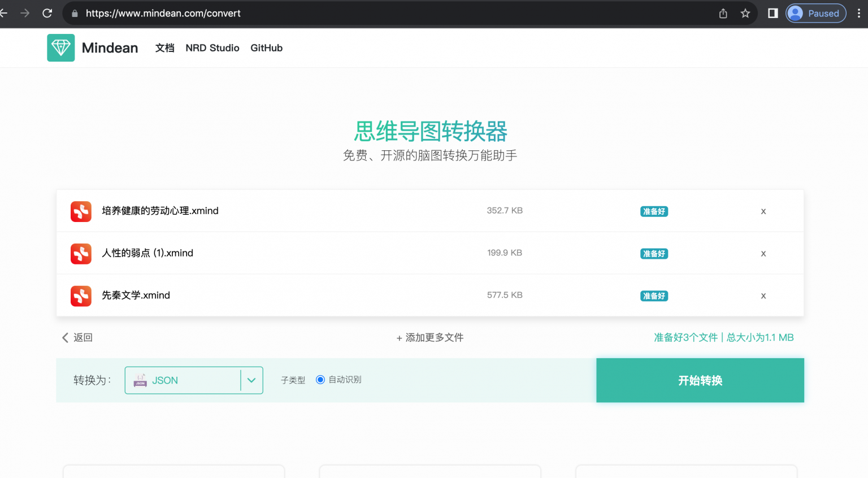Click the 返回 back link
This screenshot has width=868, height=478.
tap(77, 337)
